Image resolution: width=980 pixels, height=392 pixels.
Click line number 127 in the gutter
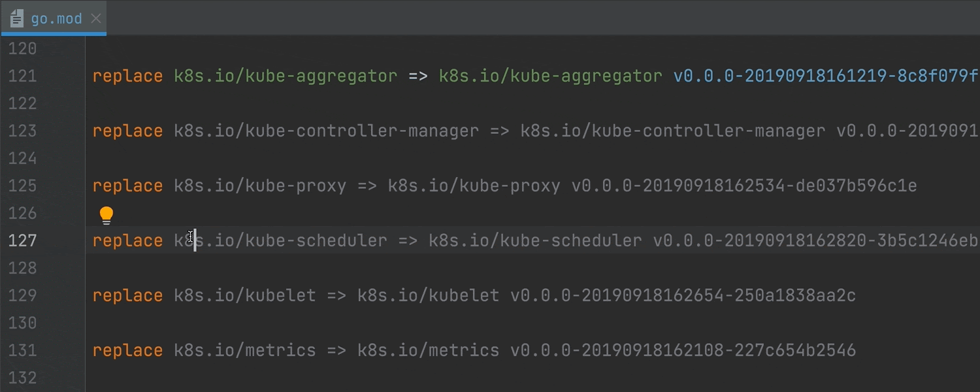tap(22, 240)
